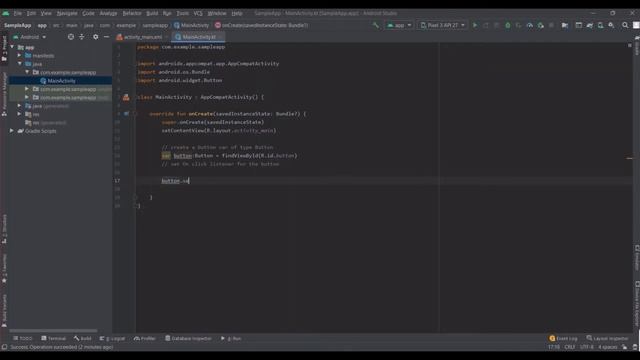Open the Event Log
This screenshot has height=360, width=640.
coord(564,338)
